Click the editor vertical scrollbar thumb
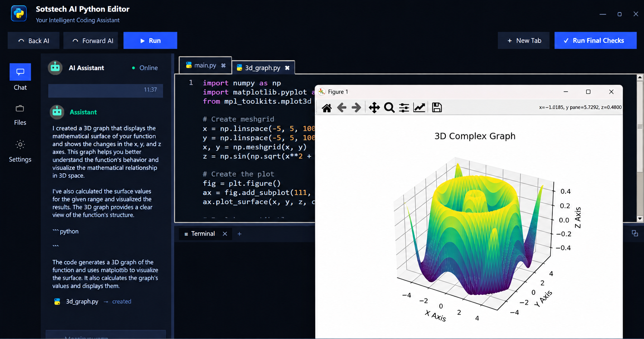Viewport: 644px width, 339px height. tap(640, 127)
